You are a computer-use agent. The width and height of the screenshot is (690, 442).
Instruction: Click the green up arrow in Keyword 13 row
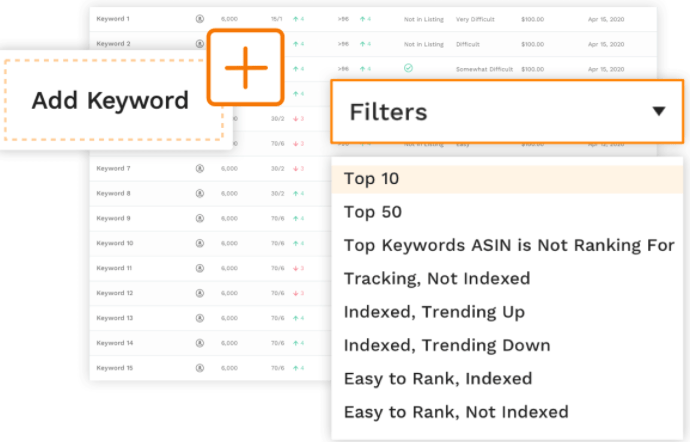pyautogui.click(x=296, y=318)
